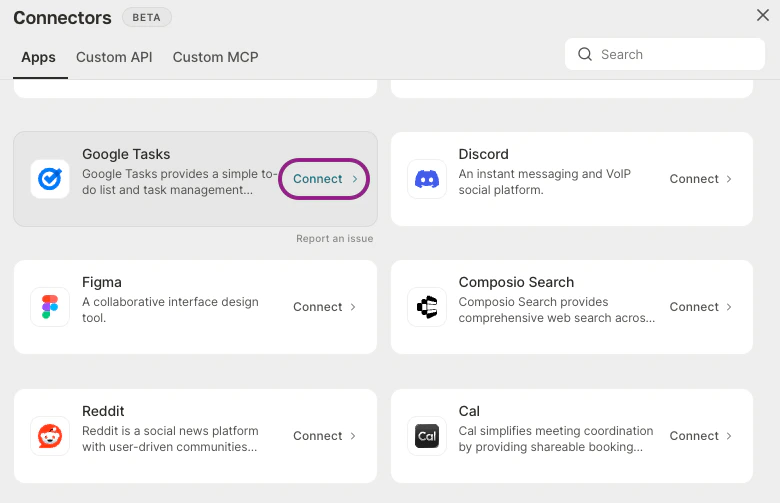Connect the Google Tasks app
780x503 pixels.
click(324, 179)
